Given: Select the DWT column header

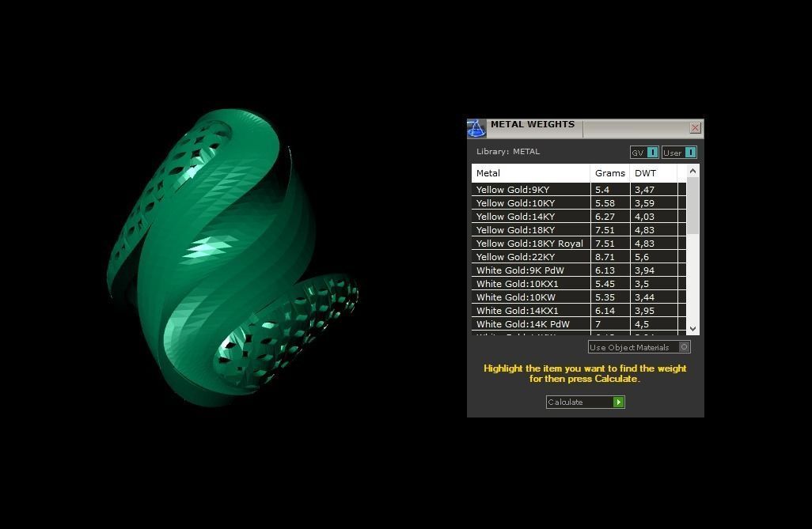Looking at the screenshot, I should tap(653, 173).
